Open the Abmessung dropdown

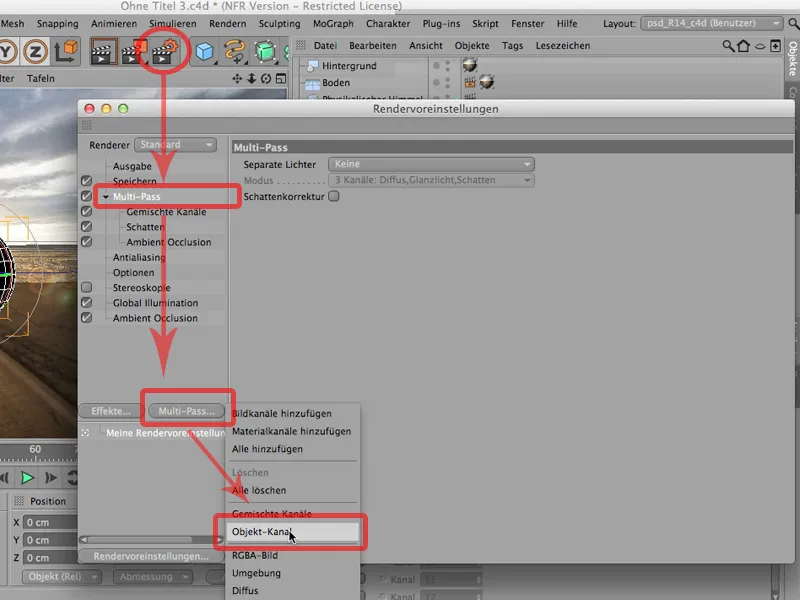[151, 577]
